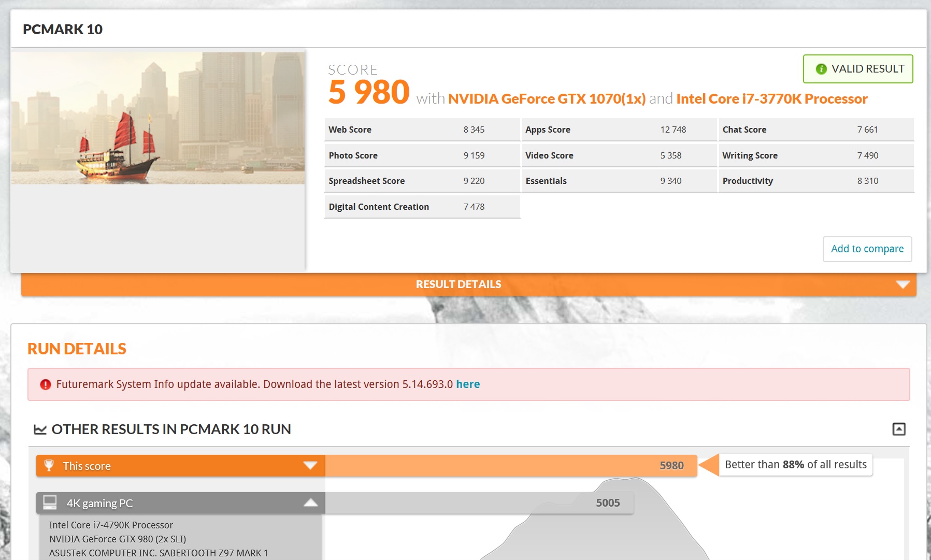This screenshot has width=931, height=560.
Task: Click the Video Score row label
Action: coord(549,155)
